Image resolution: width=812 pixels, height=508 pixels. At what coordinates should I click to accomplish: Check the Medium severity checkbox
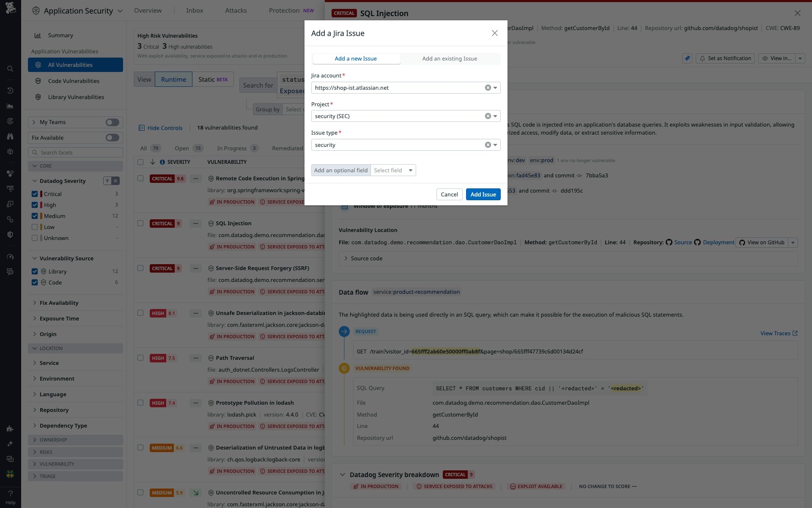pyautogui.click(x=35, y=216)
